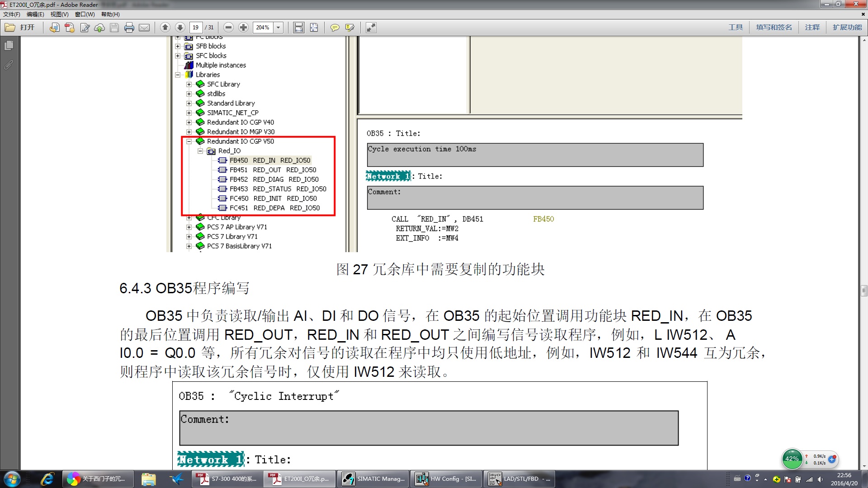Select the highlight text tool

coord(349,28)
